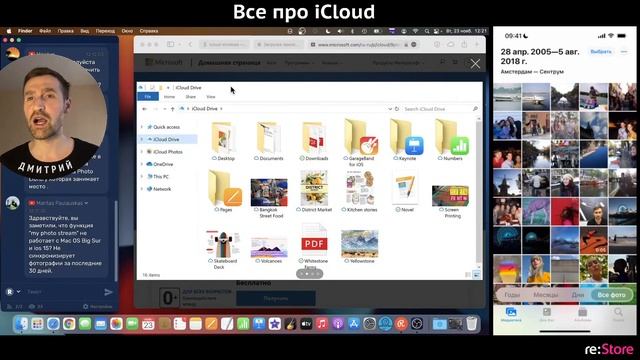
Task: Open iMovie star icon in Dock
Action: 275,324
